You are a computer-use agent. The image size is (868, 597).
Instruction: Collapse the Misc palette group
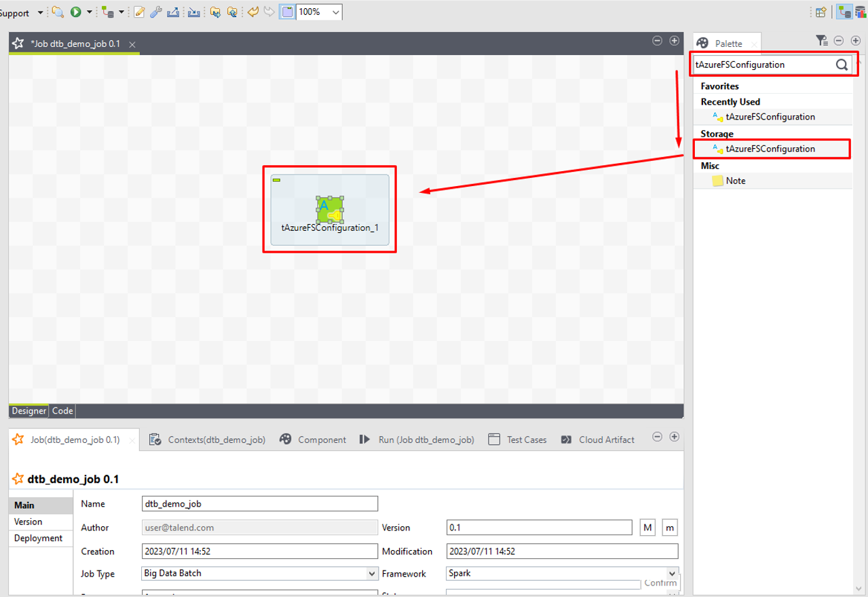click(710, 166)
